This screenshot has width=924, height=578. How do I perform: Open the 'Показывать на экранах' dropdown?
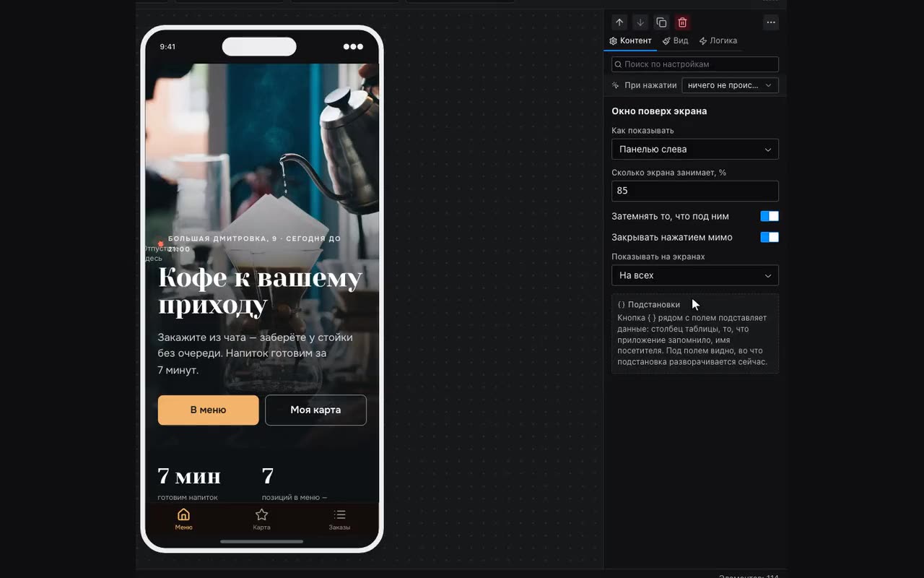point(695,275)
